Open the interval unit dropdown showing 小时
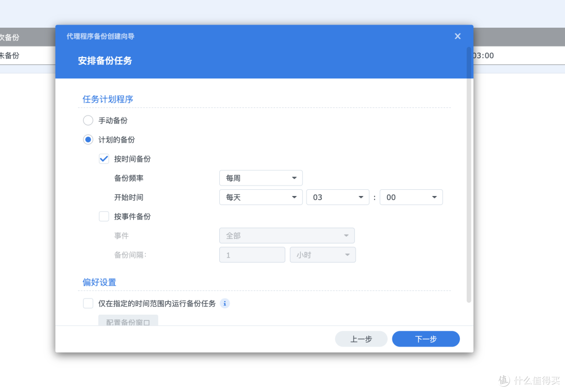The image size is (565, 392). coord(323,255)
